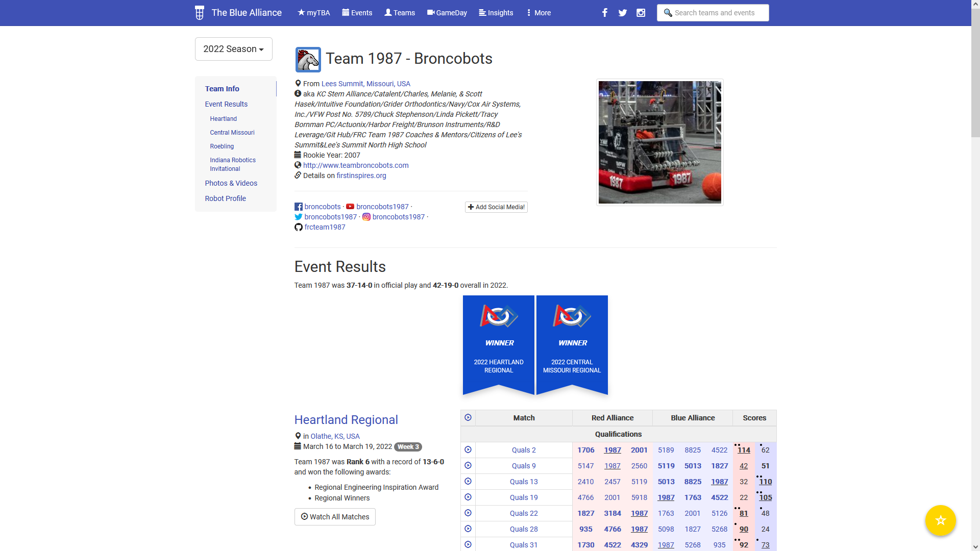Click the Add Social Media button
The image size is (980, 551).
[x=496, y=207]
